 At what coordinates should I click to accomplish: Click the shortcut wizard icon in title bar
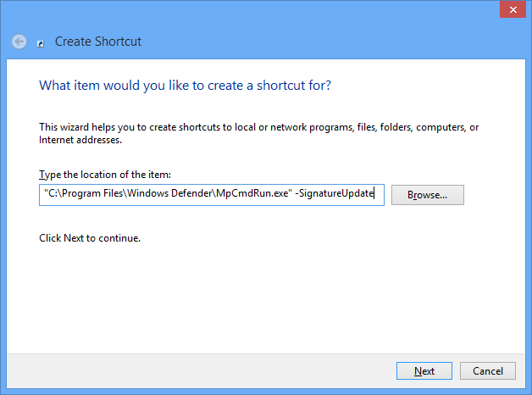coord(41,42)
